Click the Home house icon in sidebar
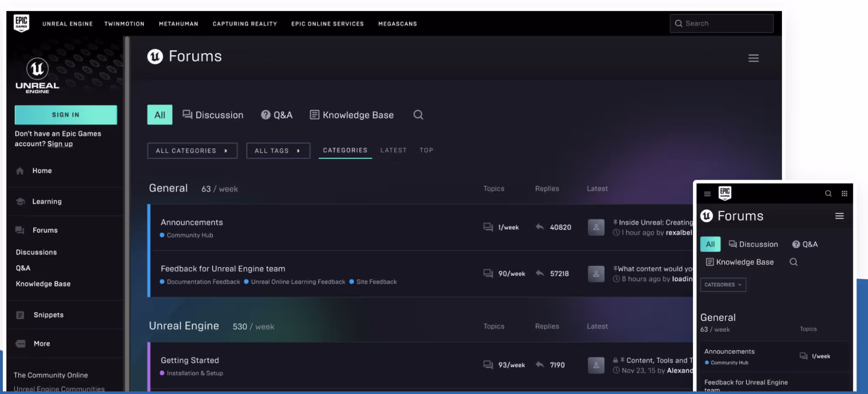Screen dimensions: 868x394 click(x=20, y=171)
